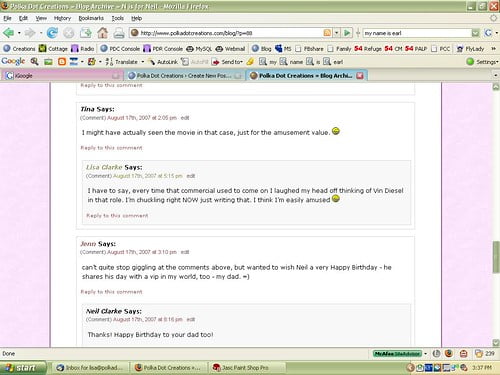The width and height of the screenshot is (500, 375).
Task: Open the Back button history dropdown arrow
Action: [19, 33]
